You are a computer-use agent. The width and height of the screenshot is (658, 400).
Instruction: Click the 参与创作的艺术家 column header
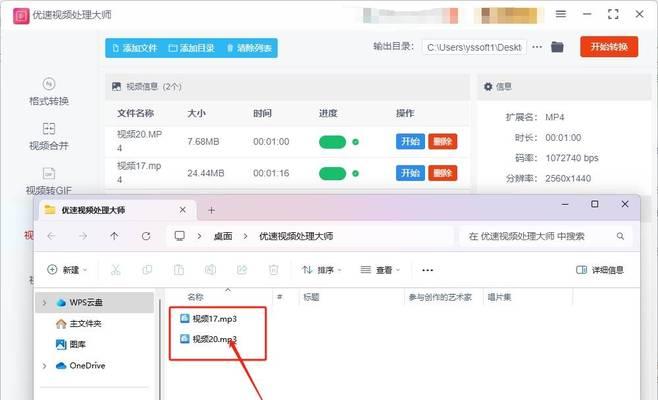[x=440, y=297]
